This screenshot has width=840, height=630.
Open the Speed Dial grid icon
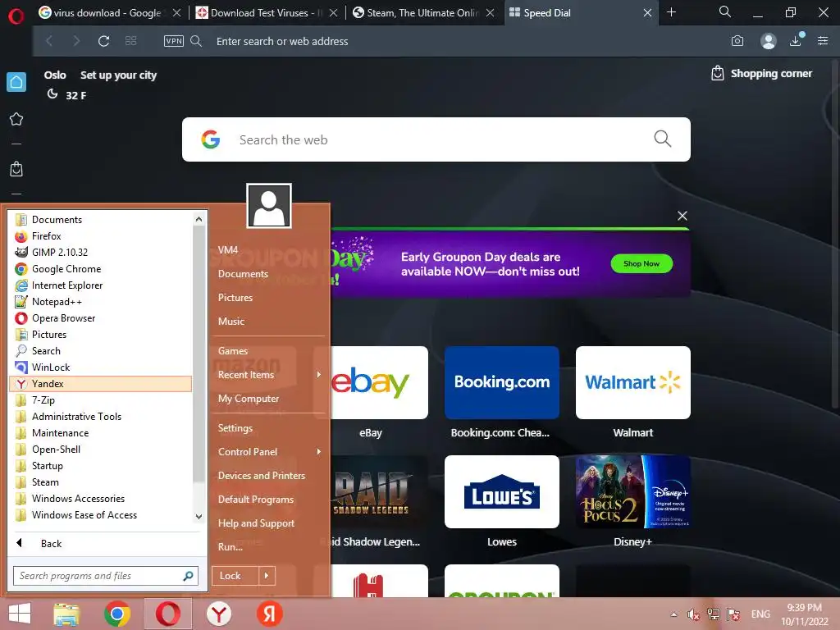click(x=130, y=41)
